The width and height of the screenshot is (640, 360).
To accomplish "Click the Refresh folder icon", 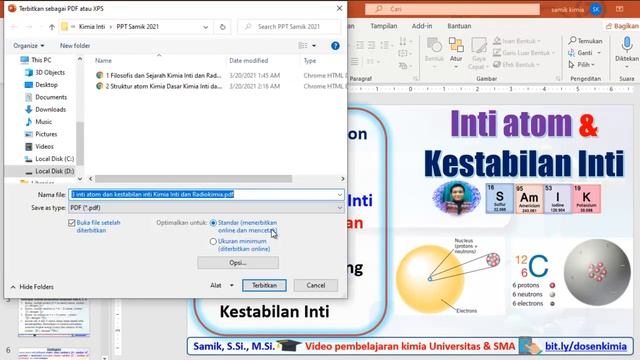I will pyautogui.click(x=222, y=27).
